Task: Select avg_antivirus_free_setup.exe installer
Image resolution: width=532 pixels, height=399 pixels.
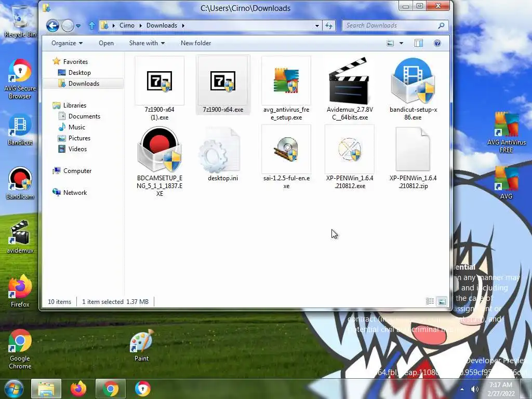Action: point(286,89)
